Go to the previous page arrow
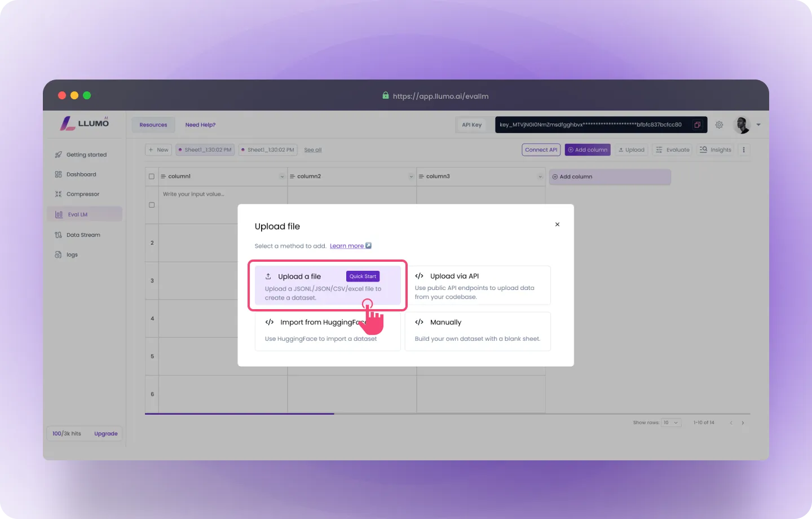 pos(731,423)
